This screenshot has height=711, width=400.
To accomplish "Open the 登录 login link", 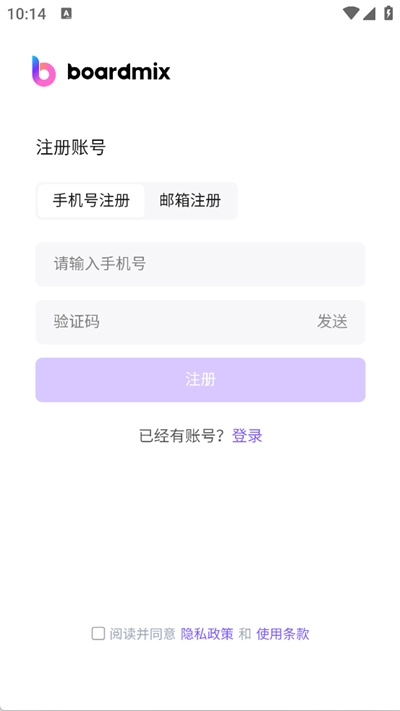I will tap(247, 436).
